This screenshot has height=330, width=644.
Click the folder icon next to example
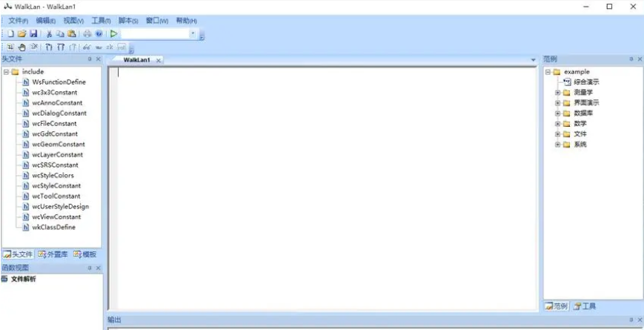557,72
